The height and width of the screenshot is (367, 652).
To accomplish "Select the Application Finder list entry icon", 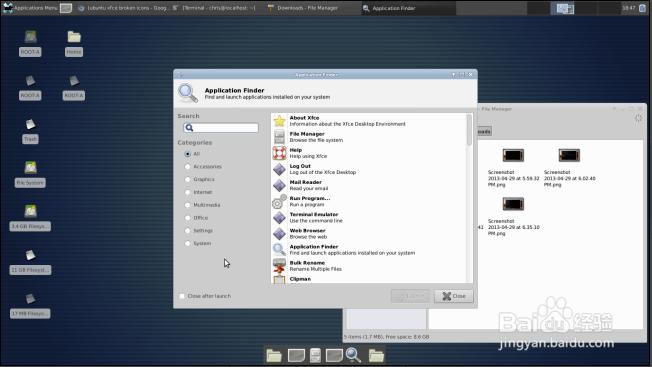I will 279,250.
